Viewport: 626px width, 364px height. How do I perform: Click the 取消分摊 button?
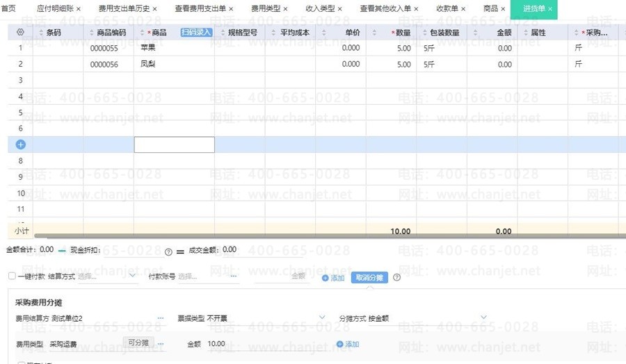[369, 277]
